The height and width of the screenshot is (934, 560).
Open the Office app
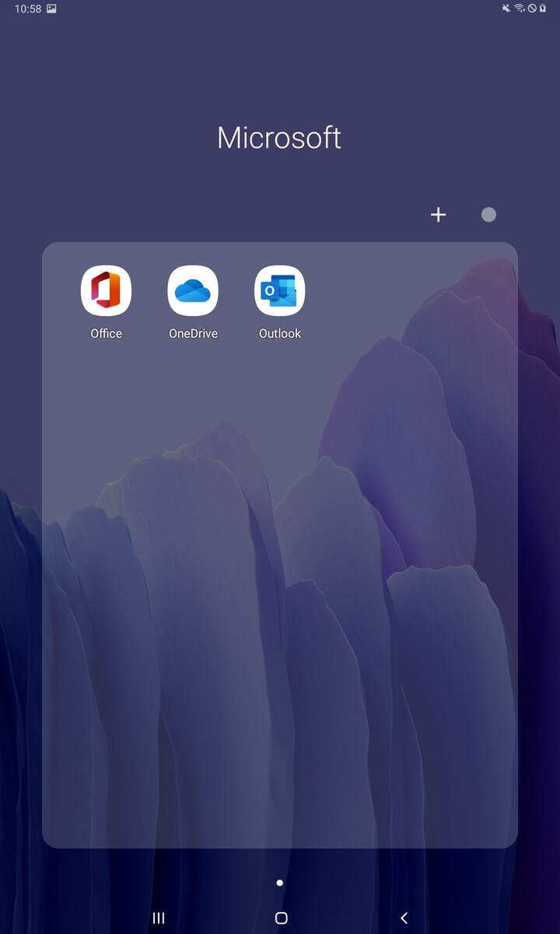pos(106,291)
